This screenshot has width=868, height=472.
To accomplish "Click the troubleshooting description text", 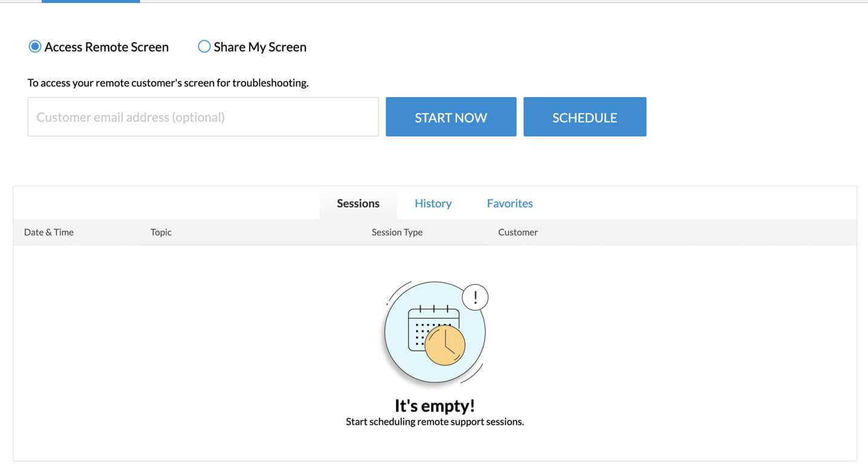I will (x=168, y=83).
